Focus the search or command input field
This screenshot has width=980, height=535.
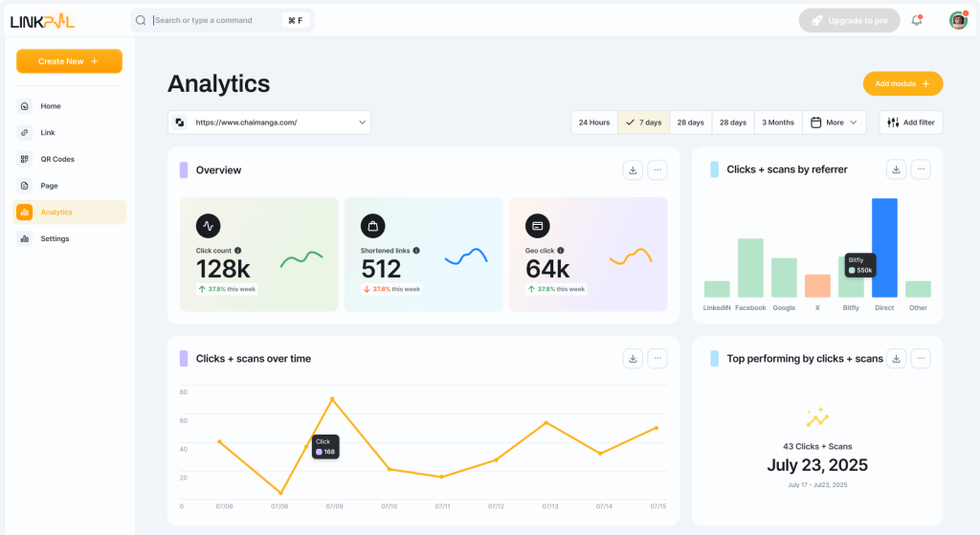click(x=215, y=20)
